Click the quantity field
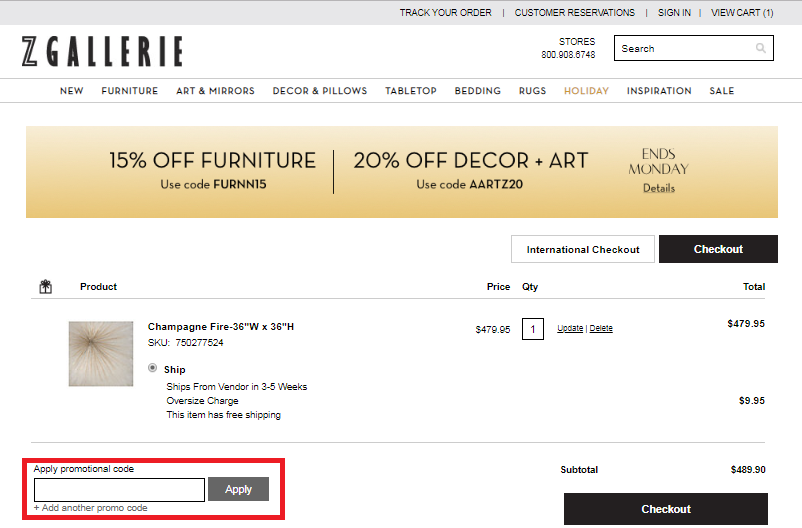The height and width of the screenshot is (528, 802). point(532,329)
